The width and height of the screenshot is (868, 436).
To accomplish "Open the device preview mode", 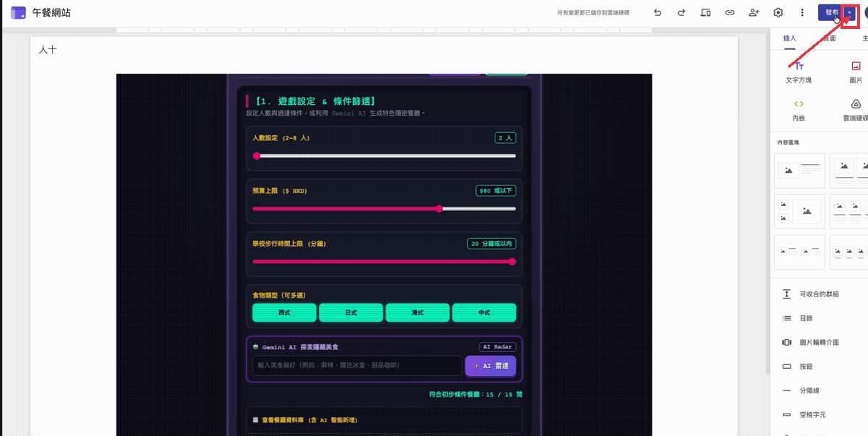I will click(x=706, y=12).
